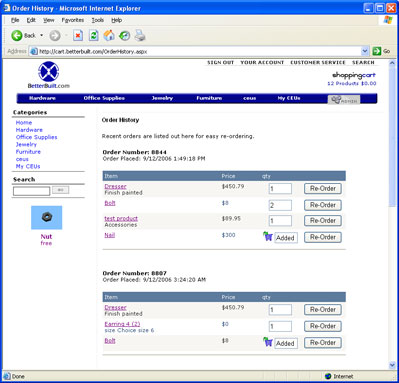Viewport: 399px width, 383px height.
Task: Go to Home page icon in toolbar
Action: pos(109,35)
